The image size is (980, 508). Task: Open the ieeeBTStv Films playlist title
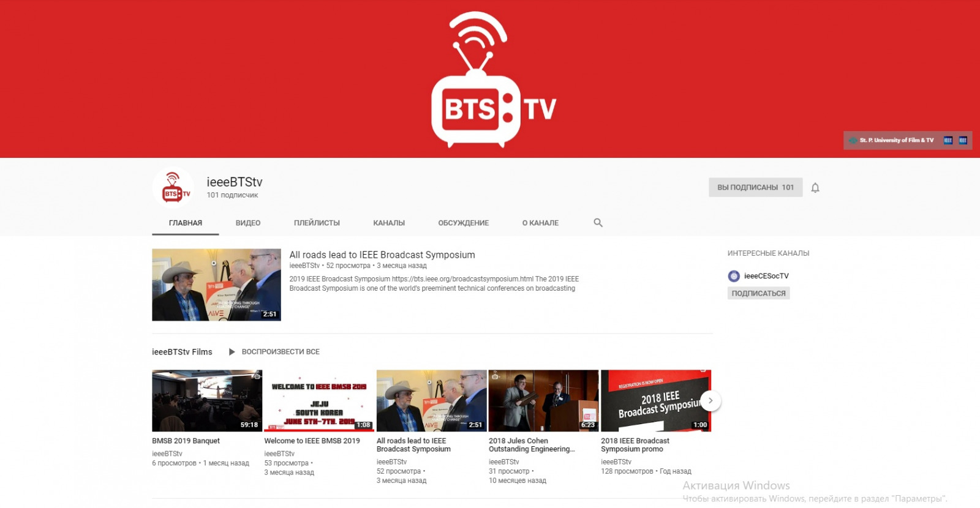click(182, 352)
